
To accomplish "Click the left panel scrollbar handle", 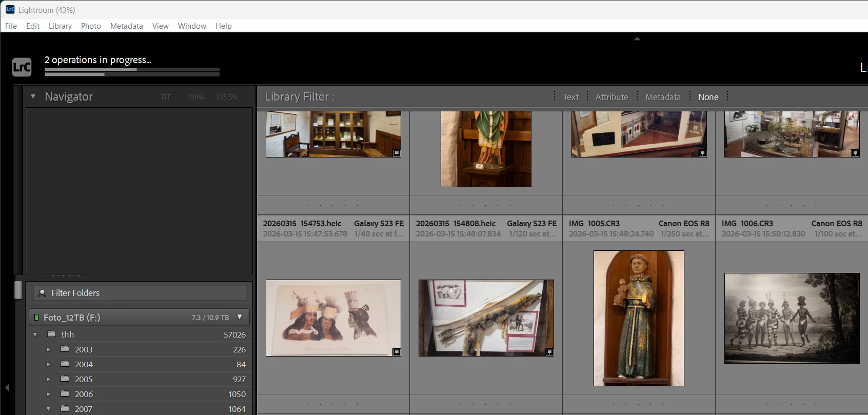I will click(x=18, y=290).
